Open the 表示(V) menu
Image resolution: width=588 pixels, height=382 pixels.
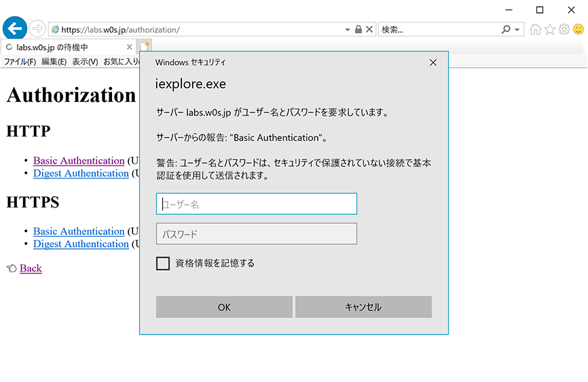coord(85,62)
